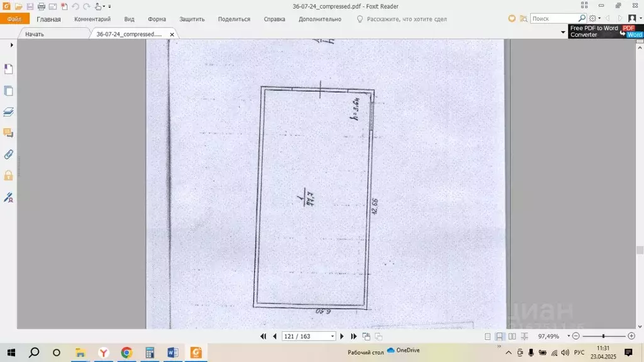Switch to the Форма ribbon tab
The image size is (644, 362).
[x=157, y=19]
